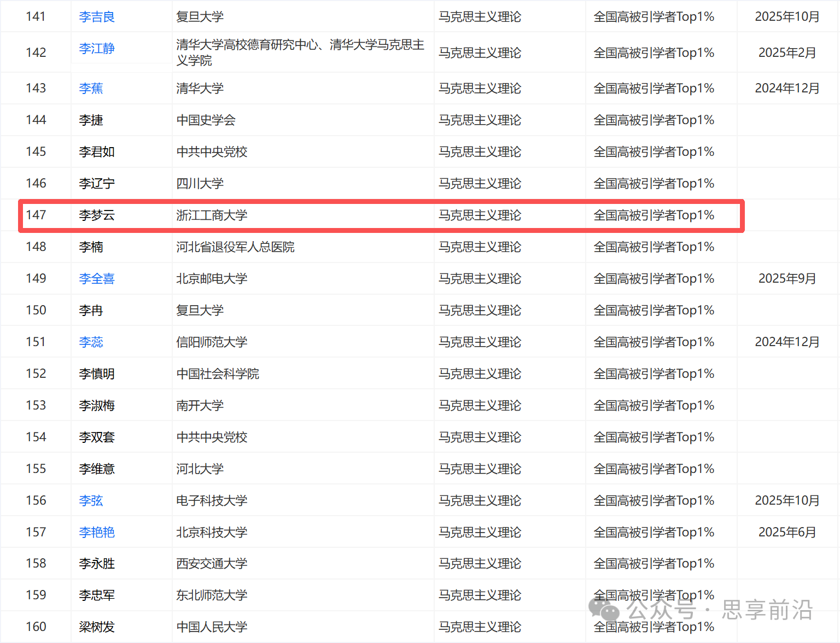Click the 思享前沿 watermark text
Viewport: 840px width, 643px height.
(x=767, y=610)
